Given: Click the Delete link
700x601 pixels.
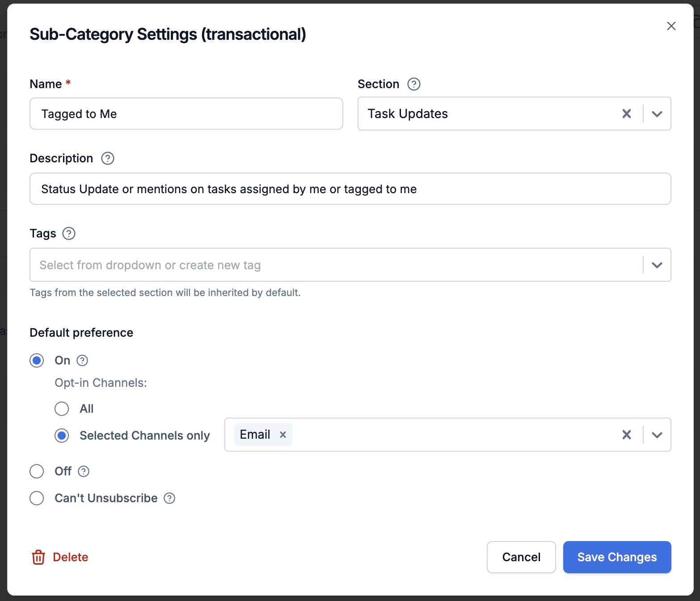Looking at the screenshot, I should point(70,557).
